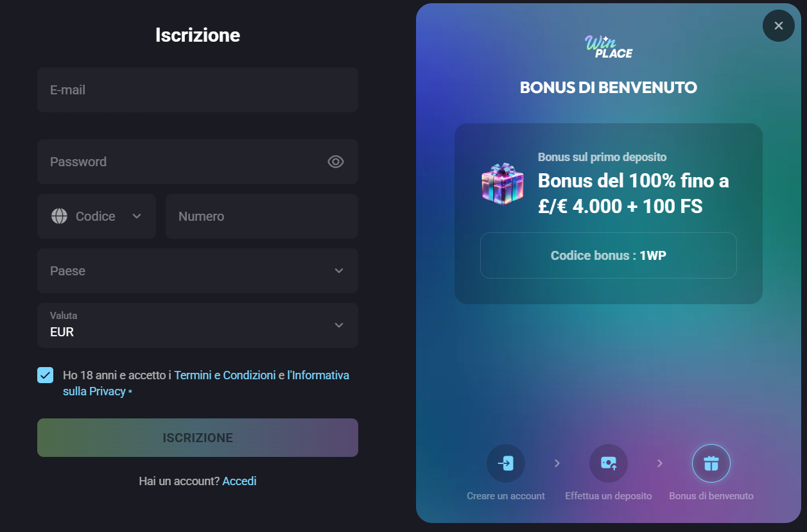Select the Creare un account step icon
The height and width of the screenshot is (532, 807).
pos(506,463)
